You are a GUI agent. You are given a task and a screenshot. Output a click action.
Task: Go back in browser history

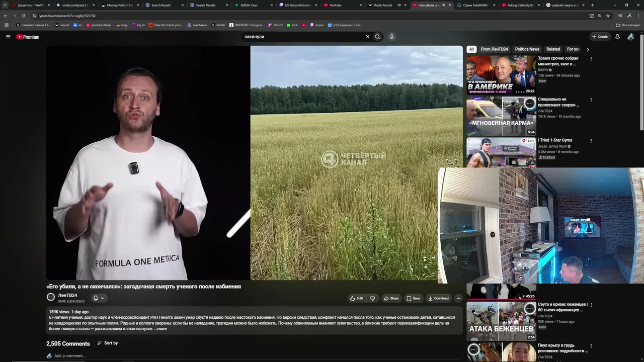pyautogui.click(x=6, y=16)
